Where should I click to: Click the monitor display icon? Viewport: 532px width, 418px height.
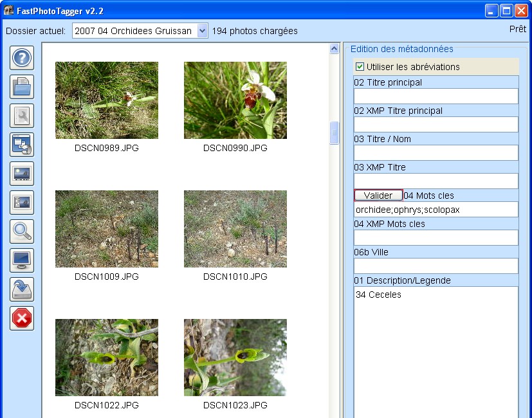pos(22,260)
